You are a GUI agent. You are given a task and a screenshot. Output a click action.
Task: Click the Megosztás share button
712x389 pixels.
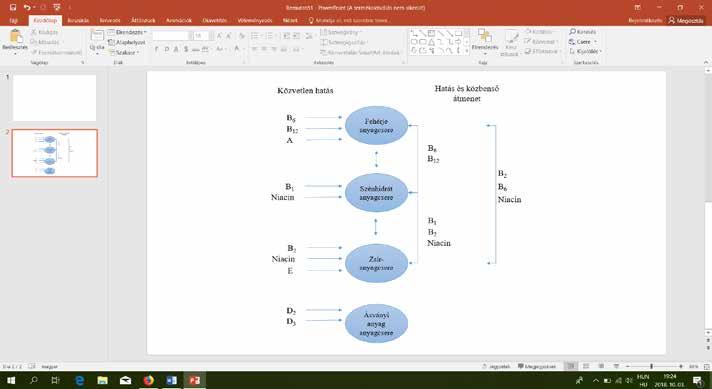tap(686, 20)
